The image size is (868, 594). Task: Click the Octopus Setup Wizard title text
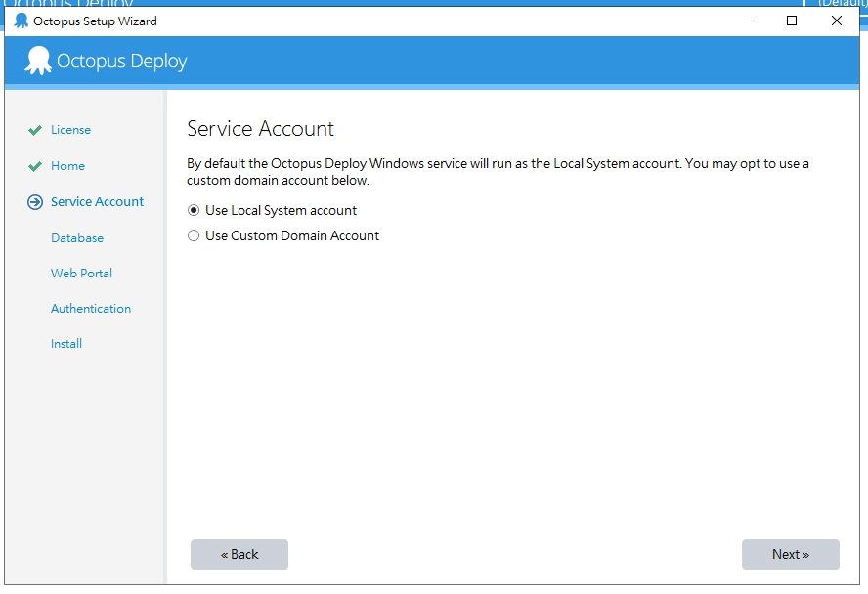tap(95, 21)
